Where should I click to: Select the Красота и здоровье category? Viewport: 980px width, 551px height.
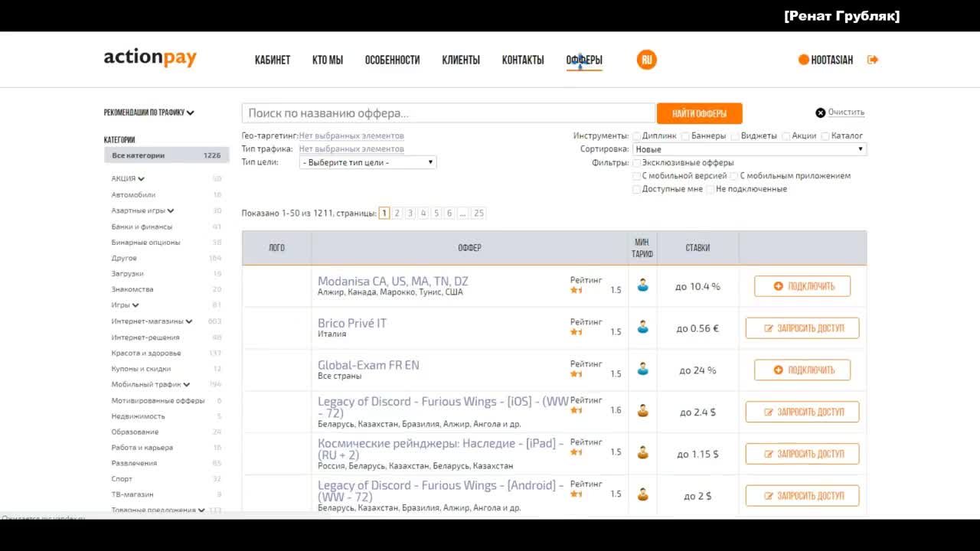pos(146,353)
